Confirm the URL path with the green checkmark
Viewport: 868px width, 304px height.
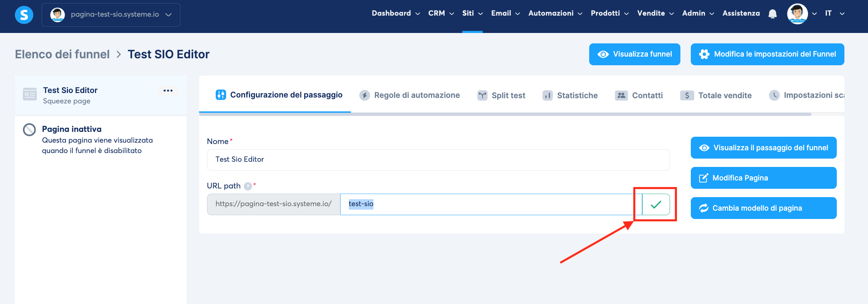[656, 204]
